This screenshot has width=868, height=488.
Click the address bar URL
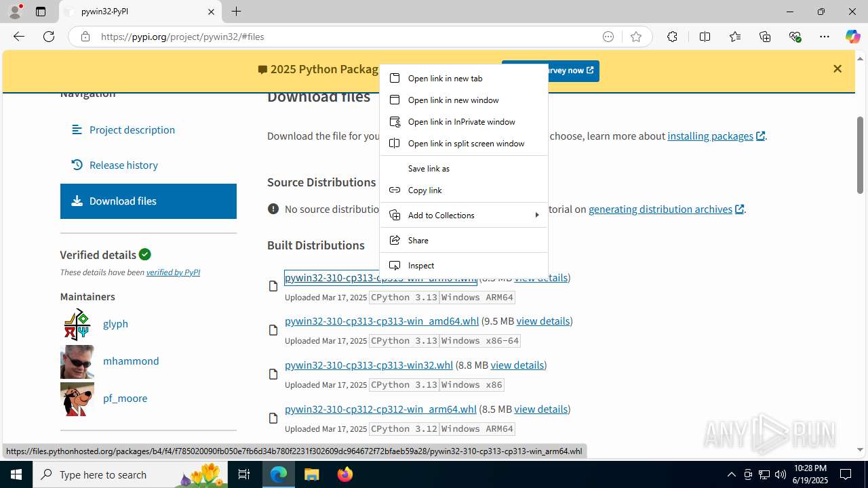(x=182, y=37)
